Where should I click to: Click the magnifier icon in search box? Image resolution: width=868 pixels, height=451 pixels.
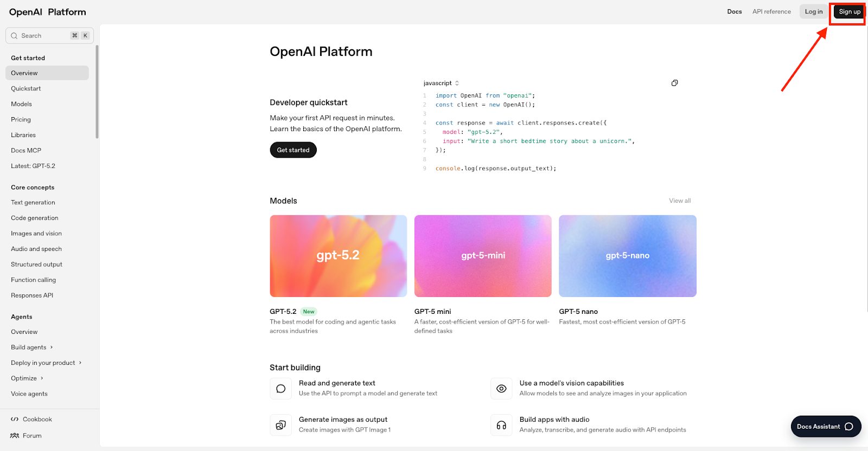pyautogui.click(x=14, y=36)
